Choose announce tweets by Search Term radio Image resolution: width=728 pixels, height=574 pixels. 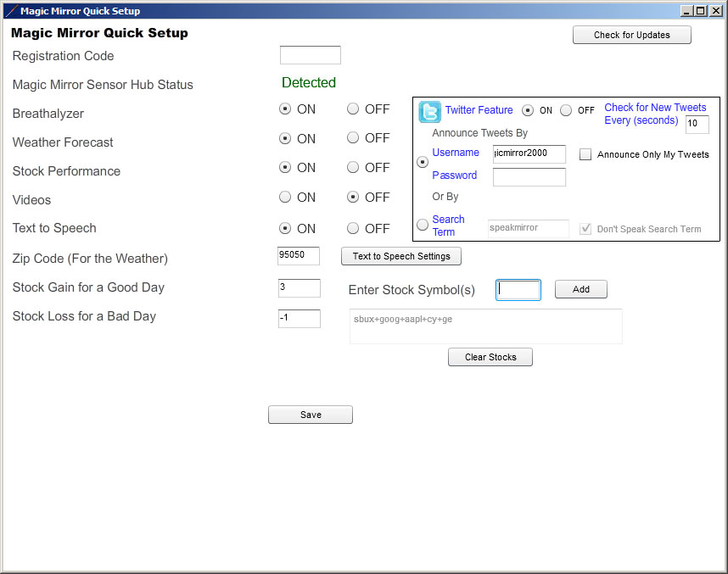(423, 225)
